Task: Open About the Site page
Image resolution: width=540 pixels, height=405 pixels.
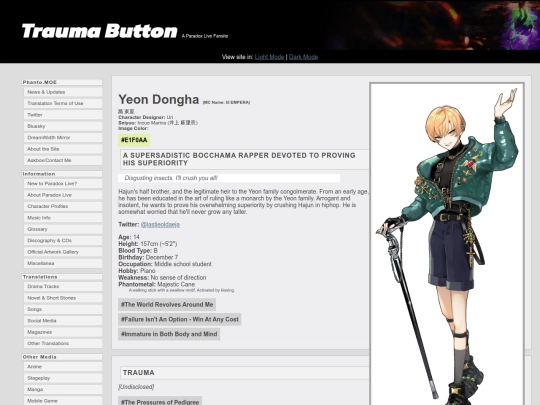Action: tap(63, 149)
